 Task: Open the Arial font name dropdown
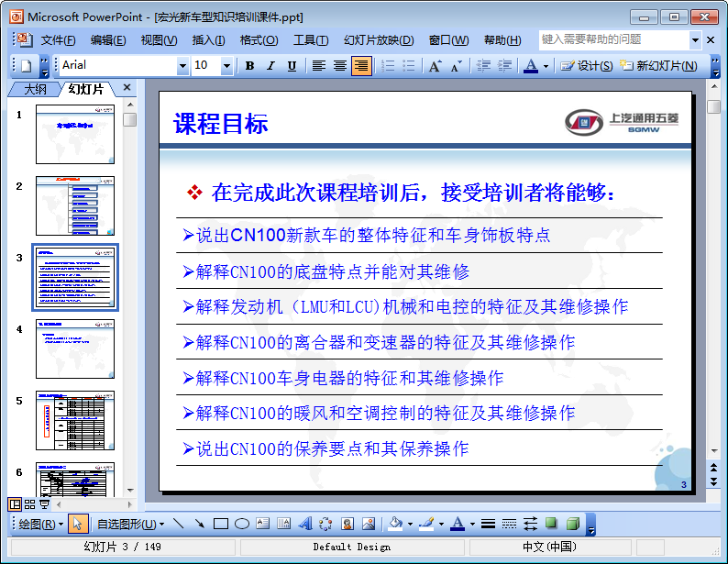[183, 65]
